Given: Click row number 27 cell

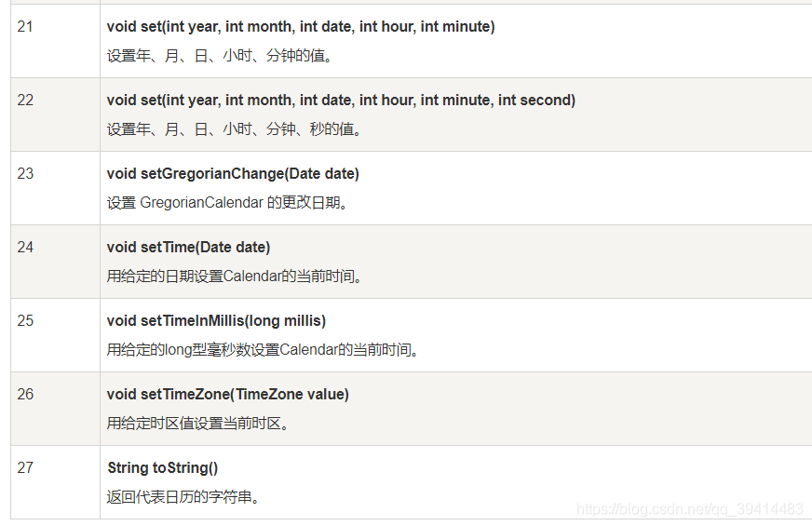Looking at the screenshot, I should [x=56, y=482].
